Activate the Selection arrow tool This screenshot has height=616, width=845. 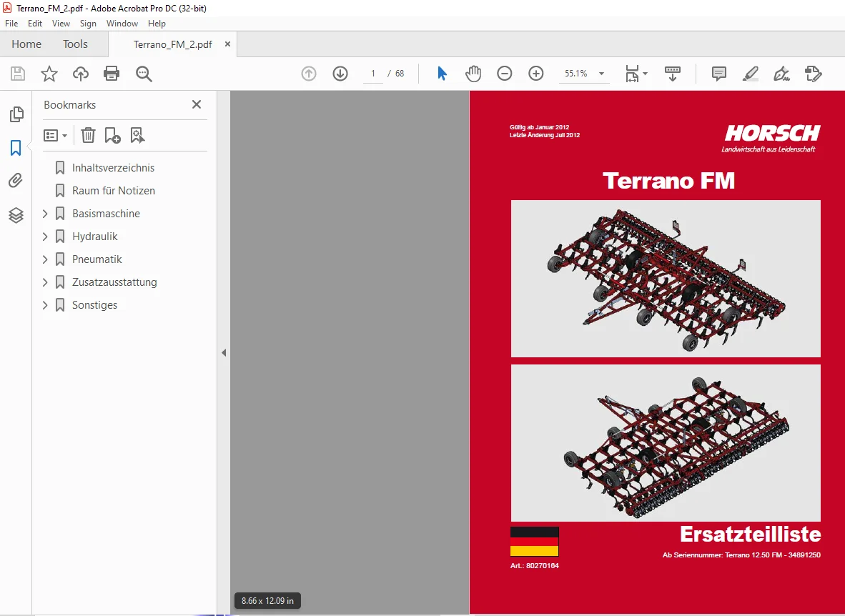pyautogui.click(x=442, y=74)
